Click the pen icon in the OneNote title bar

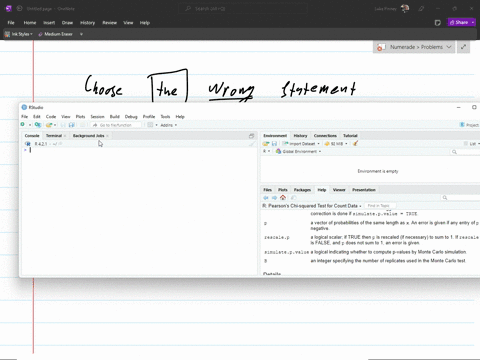tap(421, 9)
